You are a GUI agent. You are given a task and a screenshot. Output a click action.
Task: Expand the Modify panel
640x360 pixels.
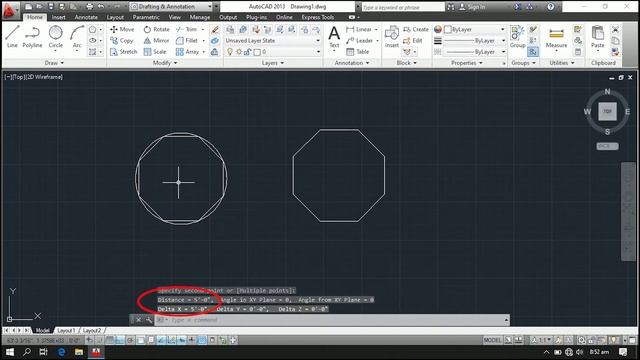(165, 63)
